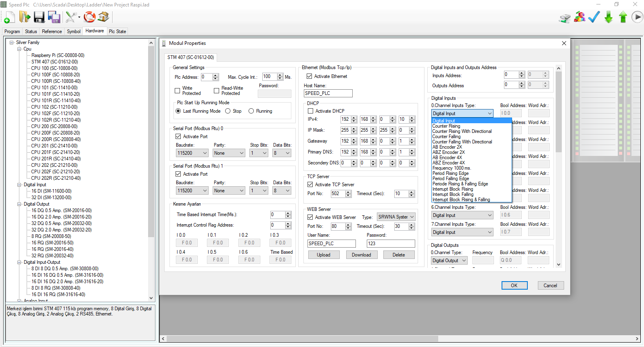
Task: Click the blue checkmark compile icon
Action: click(594, 17)
